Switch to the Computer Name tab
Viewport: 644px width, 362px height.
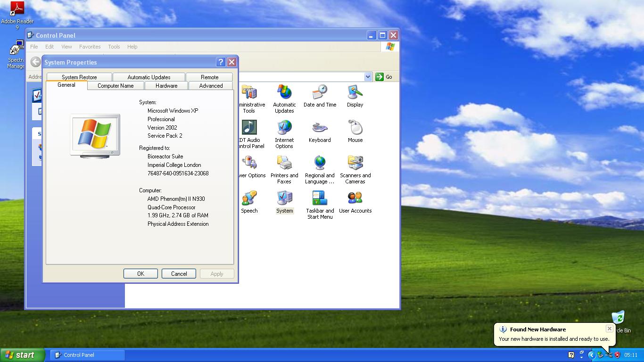(x=116, y=86)
